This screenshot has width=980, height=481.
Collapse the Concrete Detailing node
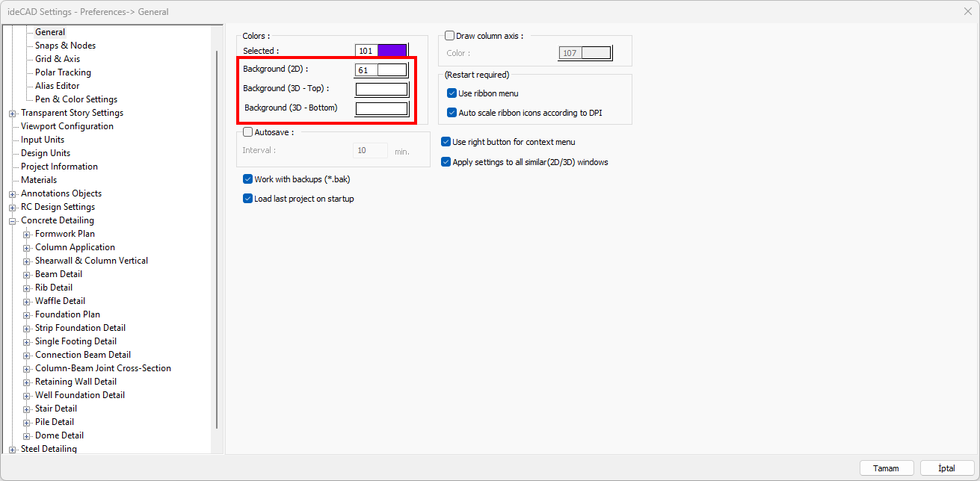click(x=12, y=221)
